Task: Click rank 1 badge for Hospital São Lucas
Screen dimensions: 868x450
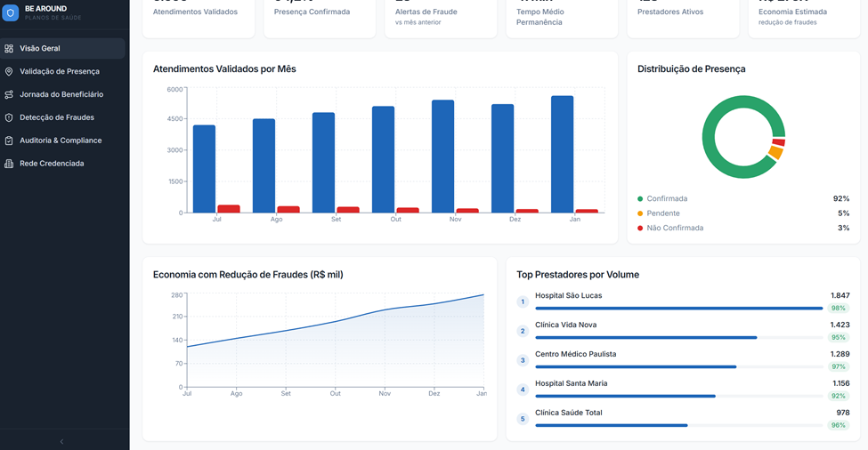Action: (523, 301)
